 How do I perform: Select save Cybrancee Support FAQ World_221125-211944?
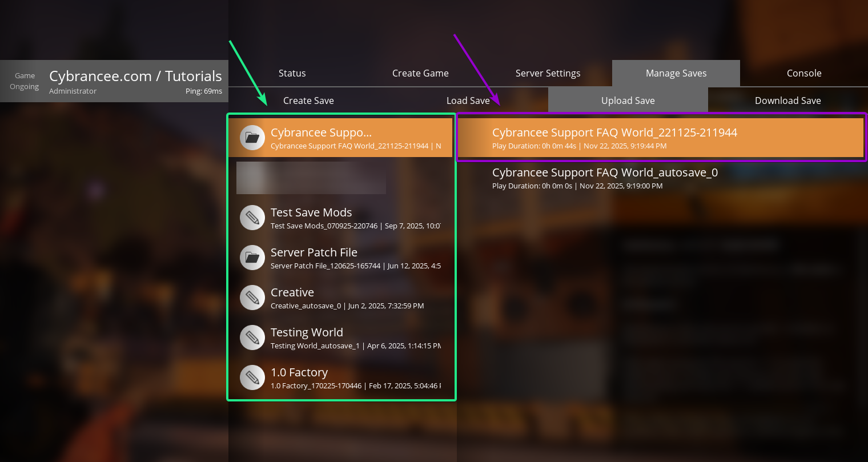(x=661, y=138)
